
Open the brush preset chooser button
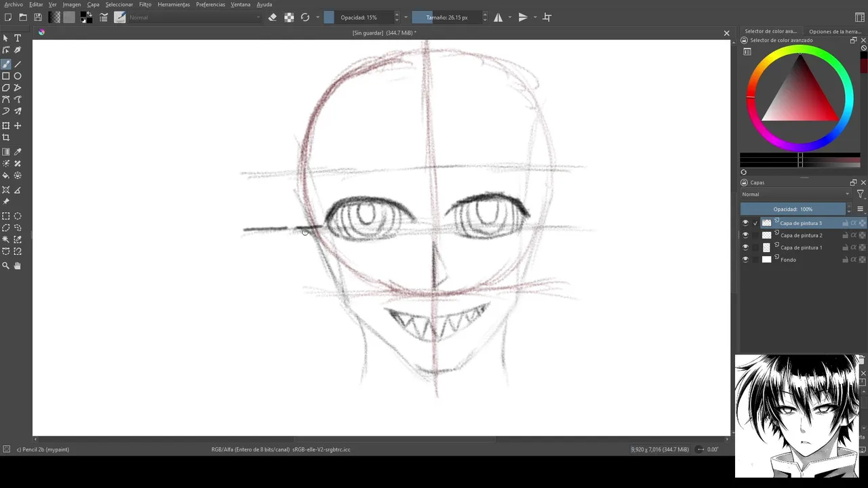point(120,18)
